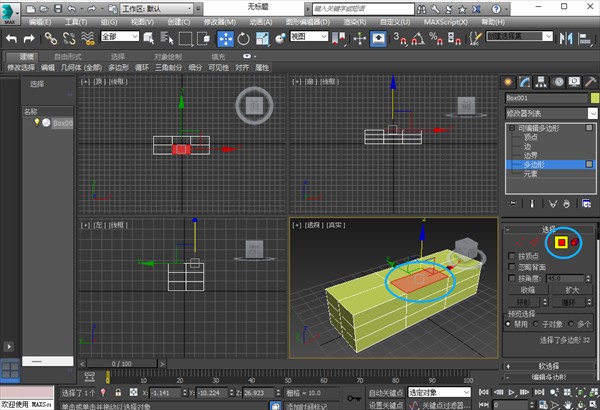The width and height of the screenshot is (600, 410).
Task: Click the 扩大 grow selection button
Action: (x=572, y=289)
